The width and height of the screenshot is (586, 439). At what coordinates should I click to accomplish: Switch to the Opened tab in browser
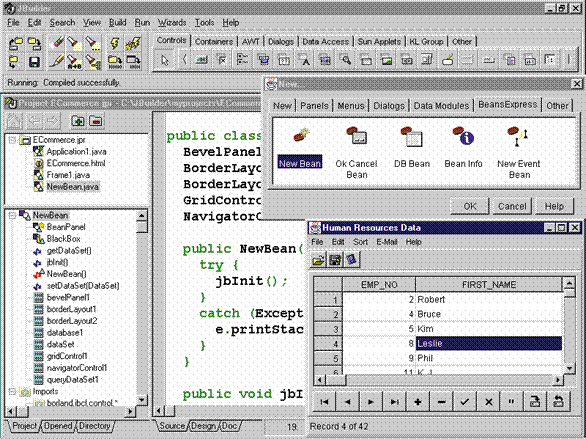click(x=58, y=426)
